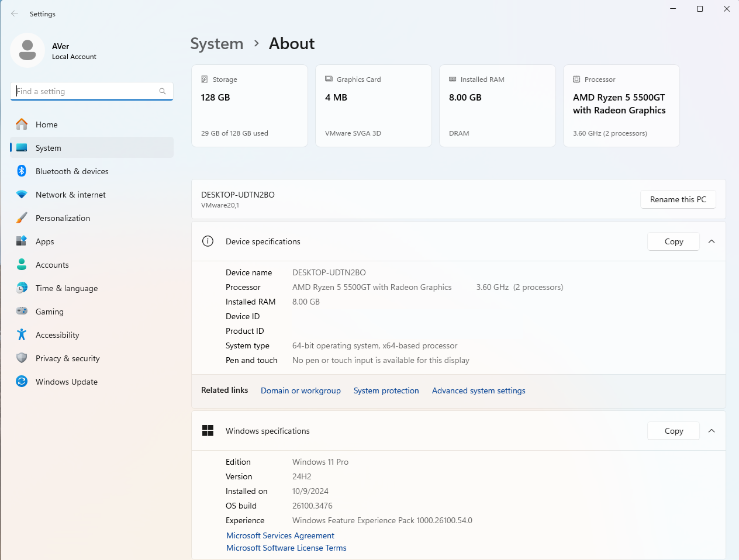739x560 pixels.
Task: Open Privacy & security settings
Action: click(x=92, y=358)
